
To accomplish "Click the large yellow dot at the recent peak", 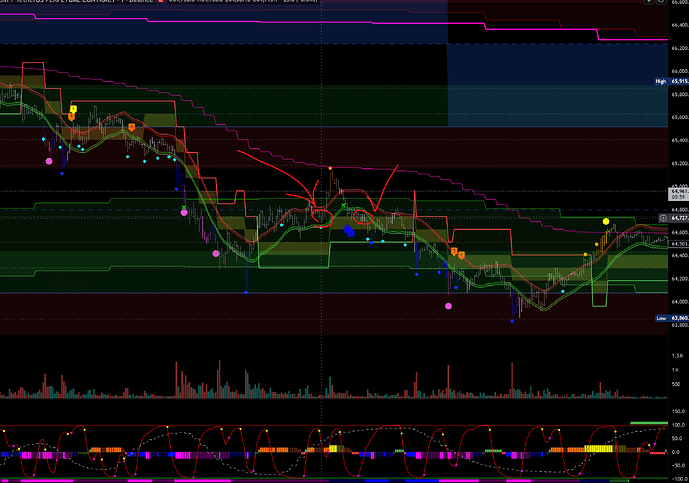I will coord(605,220).
